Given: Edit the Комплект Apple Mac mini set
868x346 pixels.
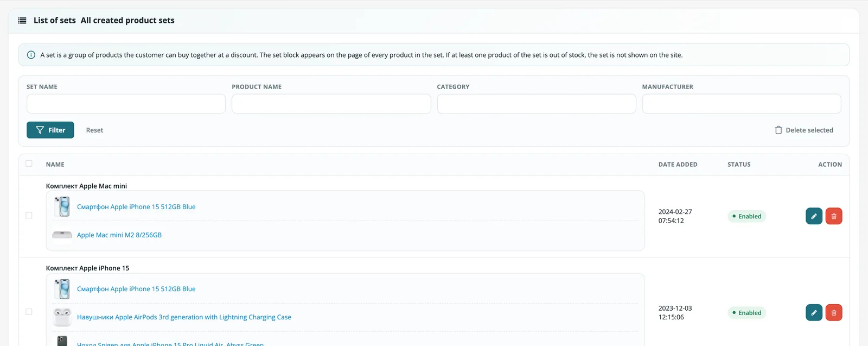Looking at the screenshot, I should [x=814, y=216].
